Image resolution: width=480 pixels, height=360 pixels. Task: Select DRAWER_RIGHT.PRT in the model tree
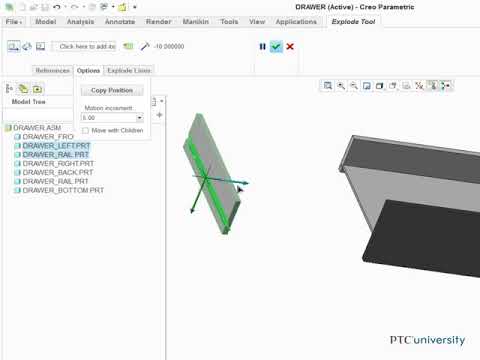(58, 164)
